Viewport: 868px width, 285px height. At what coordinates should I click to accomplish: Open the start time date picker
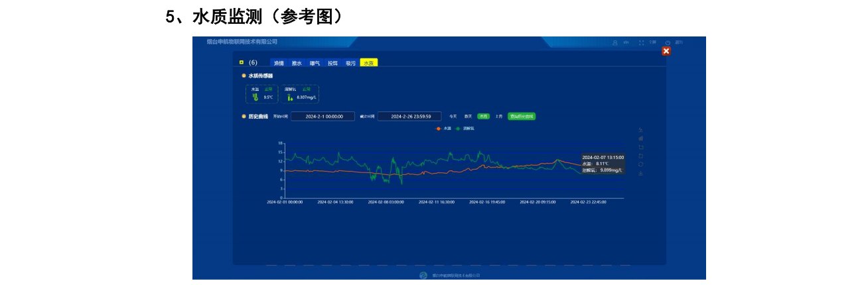(x=325, y=116)
